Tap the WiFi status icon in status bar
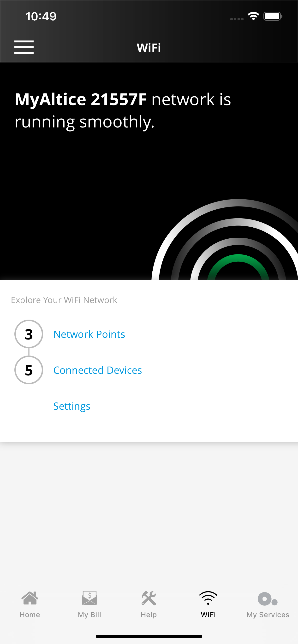The width and height of the screenshot is (298, 644). point(253,17)
